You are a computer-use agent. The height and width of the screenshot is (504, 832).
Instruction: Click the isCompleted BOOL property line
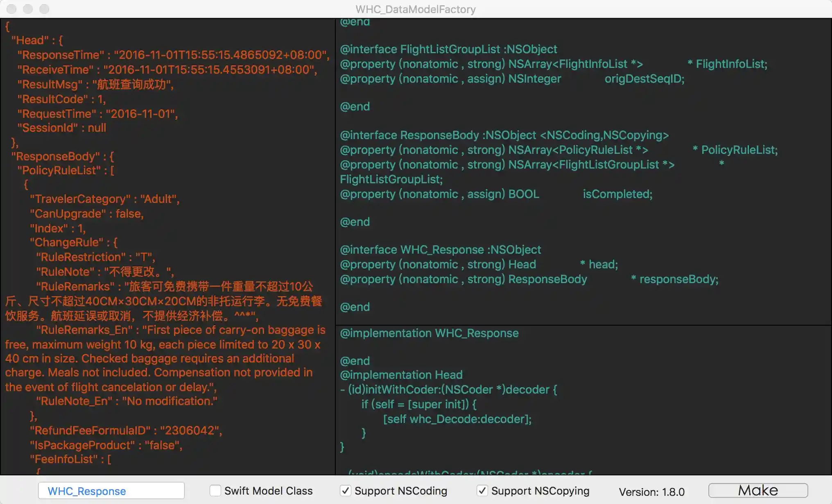(495, 194)
